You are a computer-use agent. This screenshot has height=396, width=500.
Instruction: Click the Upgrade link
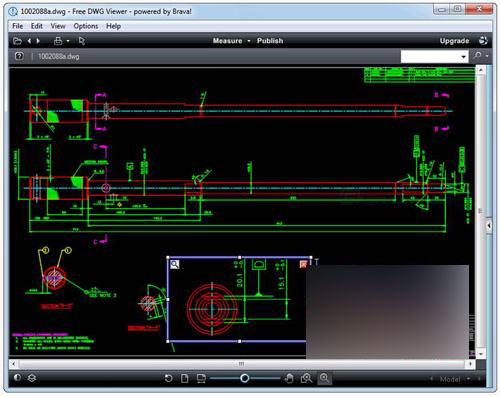pyautogui.click(x=454, y=41)
